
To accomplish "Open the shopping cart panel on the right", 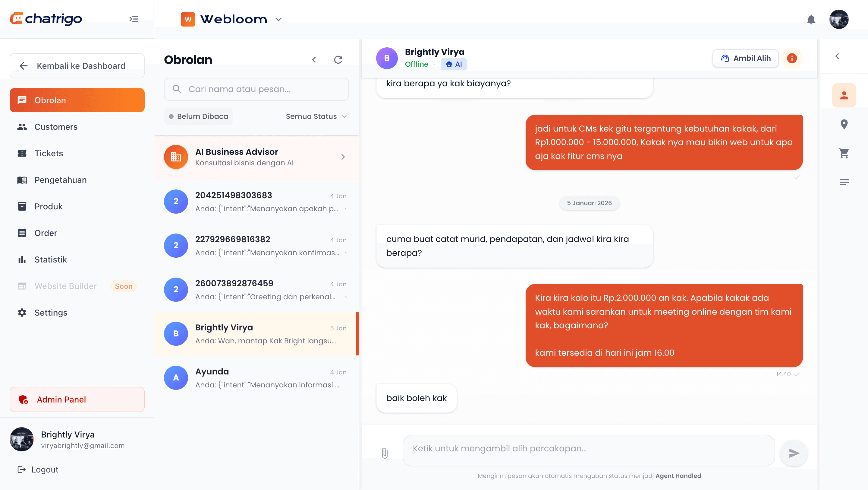I will coord(844,153).
